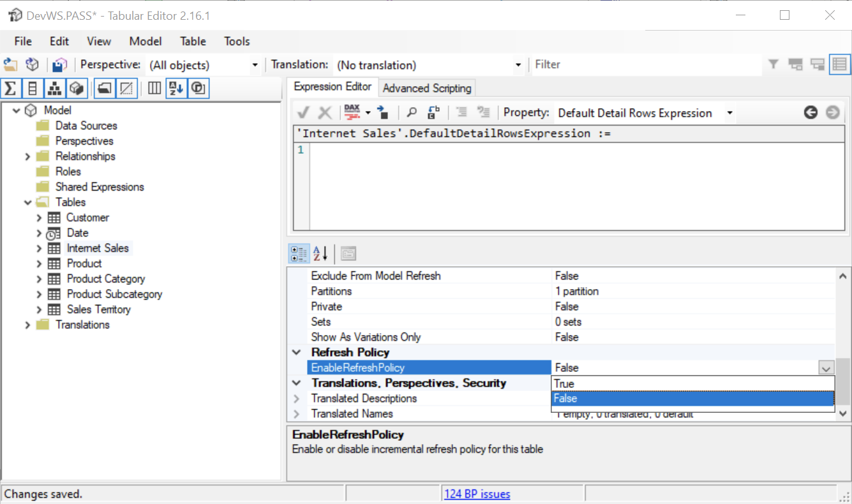Toggle the hierarchies visibility button
The height and width of the screenshot is (504, 852).
tap(55, 88)
